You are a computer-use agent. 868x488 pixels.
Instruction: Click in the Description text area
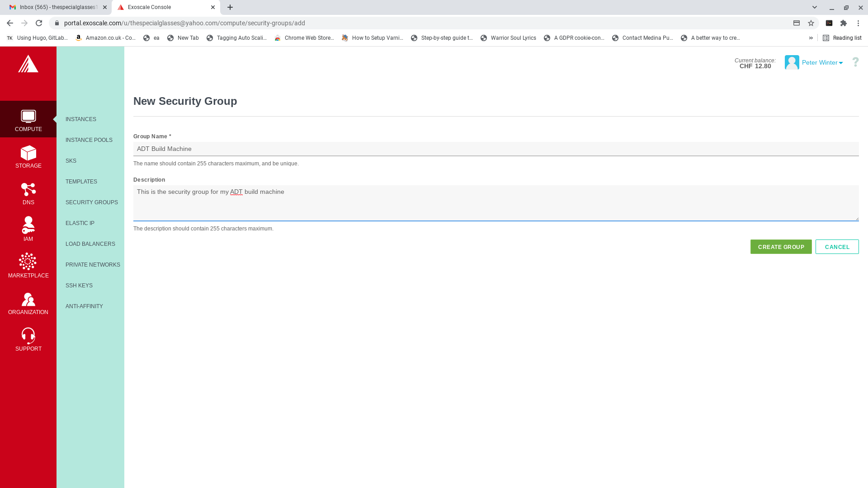click(x=495, y=203)
